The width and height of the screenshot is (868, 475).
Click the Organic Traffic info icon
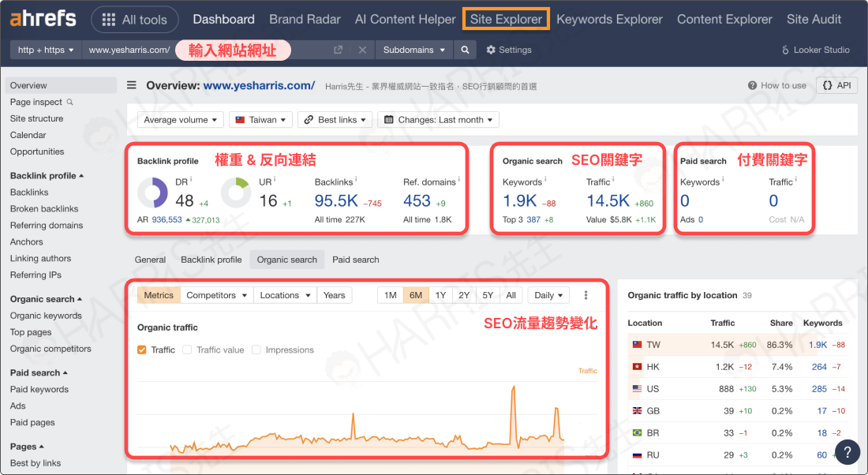coord(613,179)
